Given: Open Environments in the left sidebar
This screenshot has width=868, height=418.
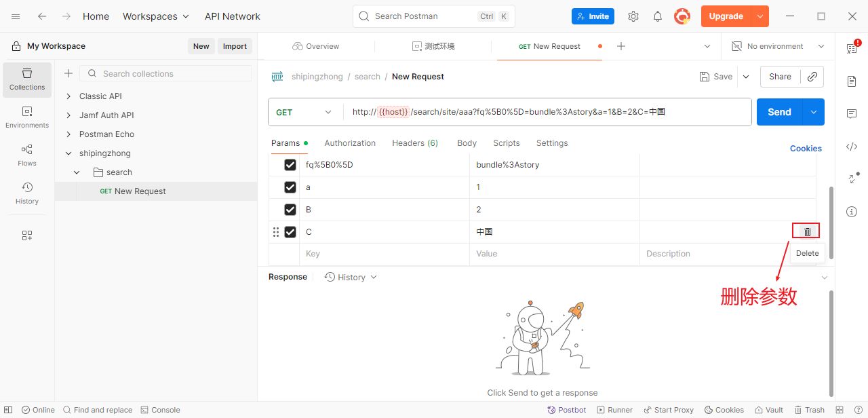Looking at the screenshot, I should pyautogui.click(x=27, y=117).
